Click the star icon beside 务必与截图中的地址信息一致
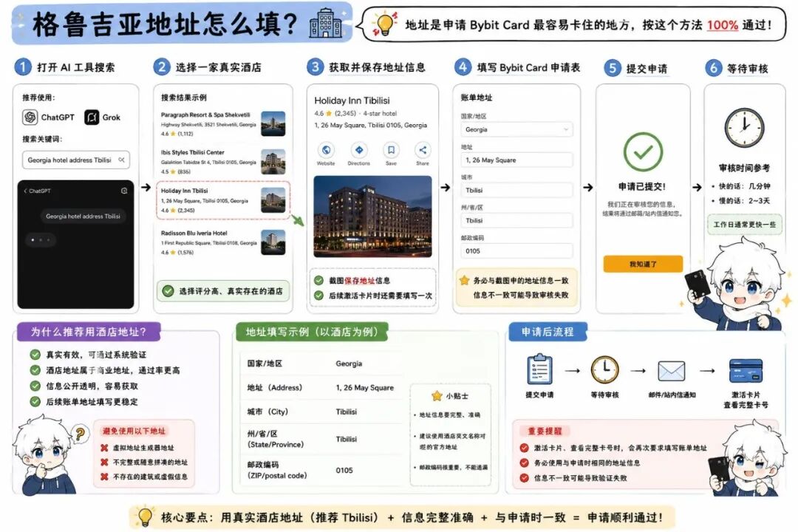Image resolution: width=798 pixels, height=532 pixels. 463,280
